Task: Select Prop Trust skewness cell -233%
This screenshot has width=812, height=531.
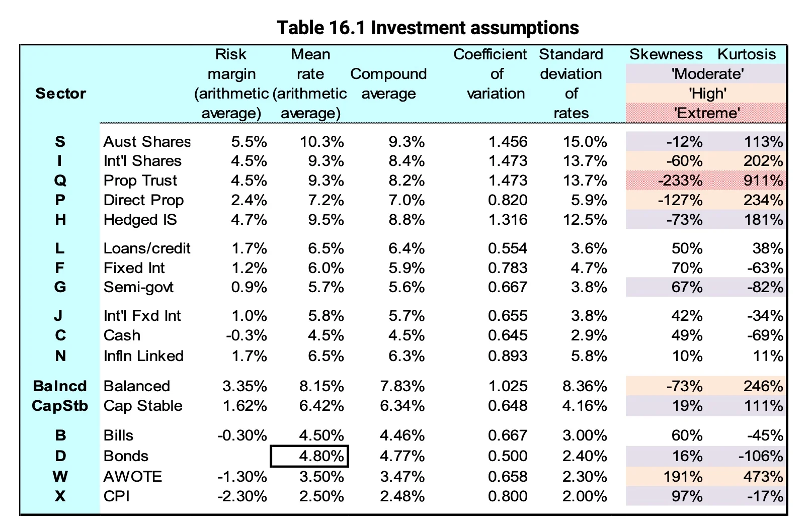Action: 680,181
